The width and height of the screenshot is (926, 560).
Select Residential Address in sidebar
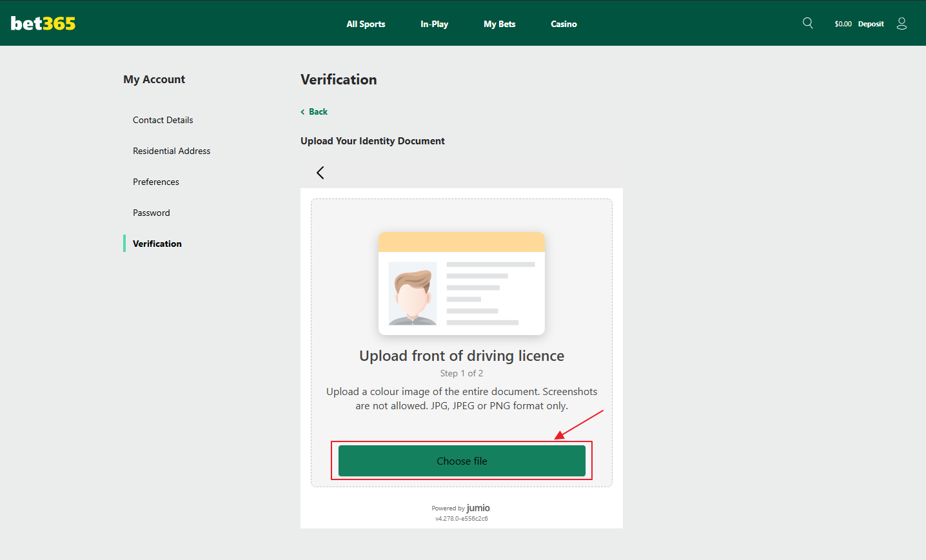[172, 151]
